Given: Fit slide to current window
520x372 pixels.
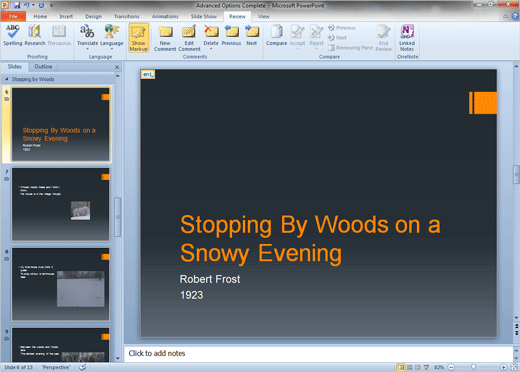Looking at the screenshot, I should click(x=514, y=367).
